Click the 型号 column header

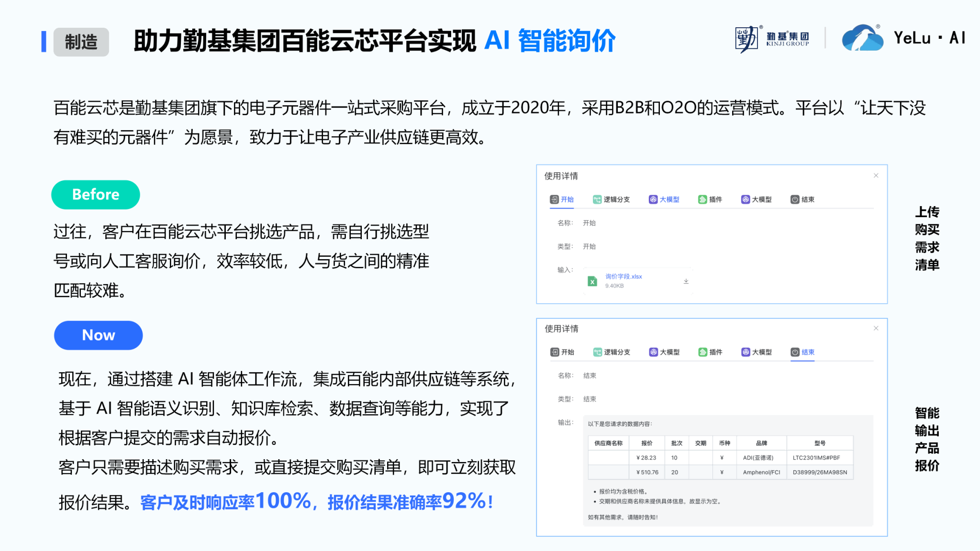pyautogui.click(x=820, y=443)
